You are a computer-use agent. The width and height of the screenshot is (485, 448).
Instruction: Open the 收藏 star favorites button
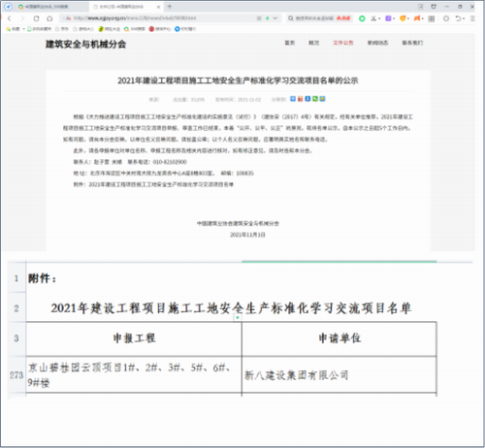pos(13,29)
